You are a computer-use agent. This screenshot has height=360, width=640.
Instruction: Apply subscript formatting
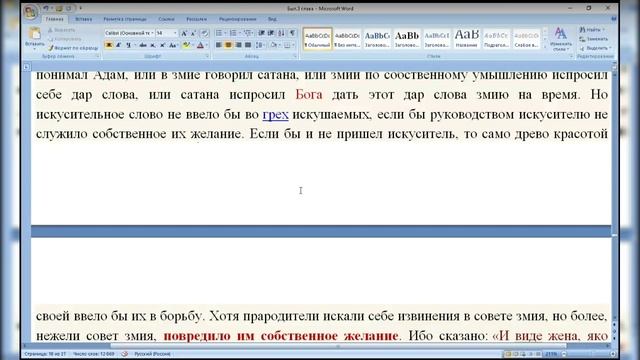153,45
